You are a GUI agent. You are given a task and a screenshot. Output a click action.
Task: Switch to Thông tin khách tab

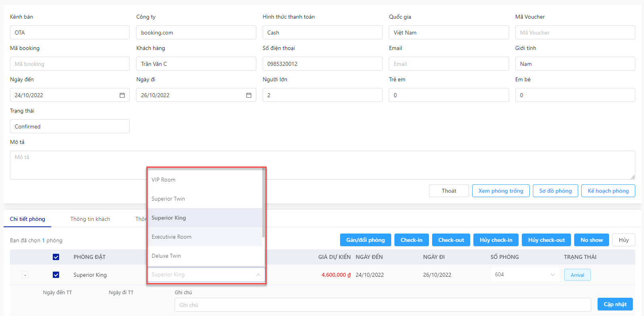click(90, 219)
